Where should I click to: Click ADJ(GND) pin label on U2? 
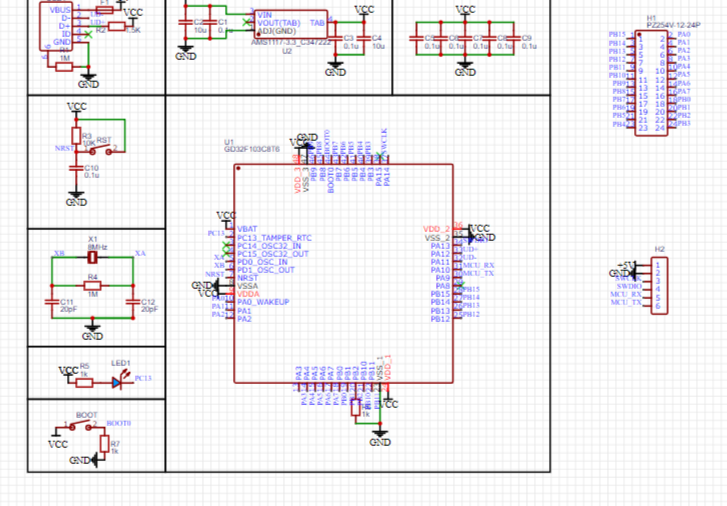[277, 31]
